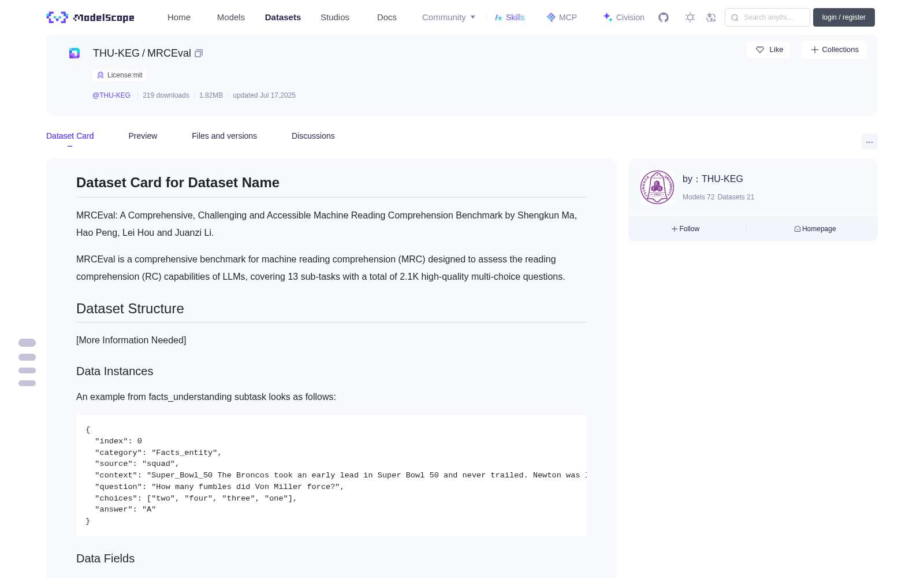Viewport: 924px width, 578px height.
Task: Select the Dataset Card tab
Action: (70, 136)
